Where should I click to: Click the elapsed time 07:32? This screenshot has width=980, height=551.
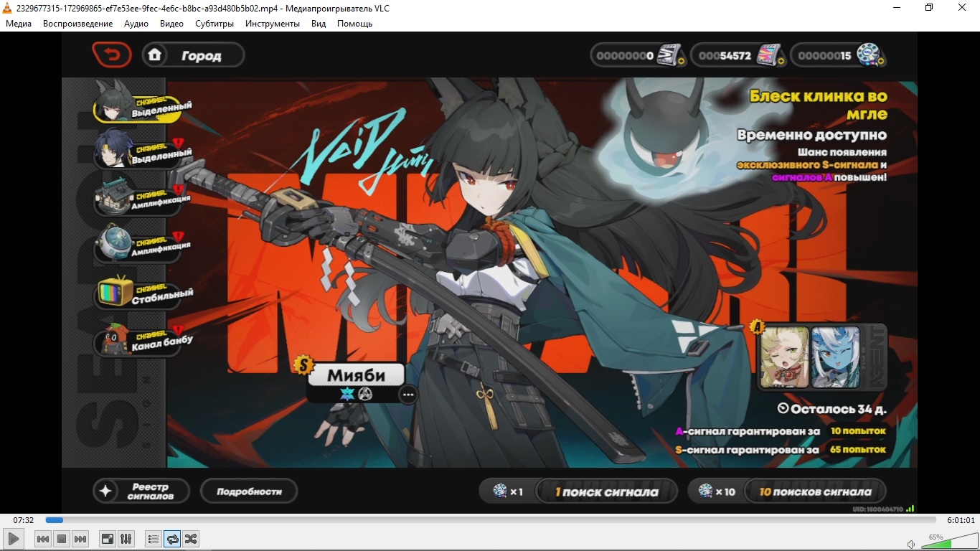(24, 520)
